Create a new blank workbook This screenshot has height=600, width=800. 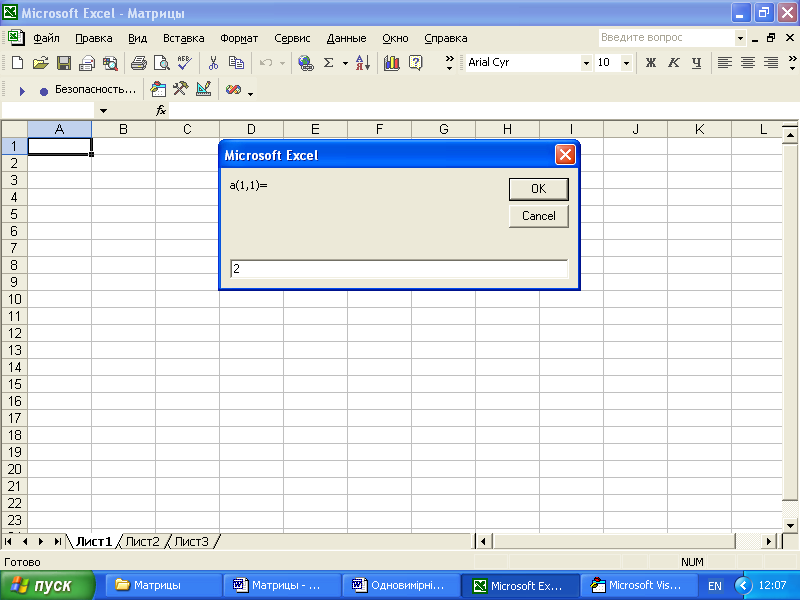pyautogui.click(x=17, y=63)
